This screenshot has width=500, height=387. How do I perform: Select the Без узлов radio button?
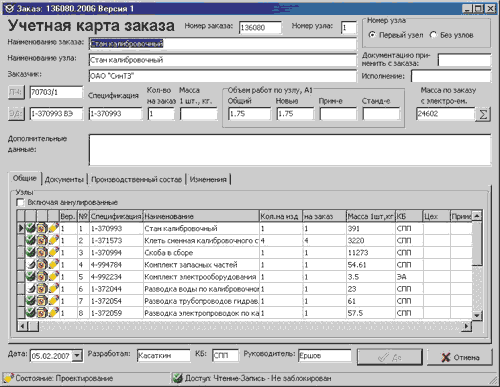(433, 35)
